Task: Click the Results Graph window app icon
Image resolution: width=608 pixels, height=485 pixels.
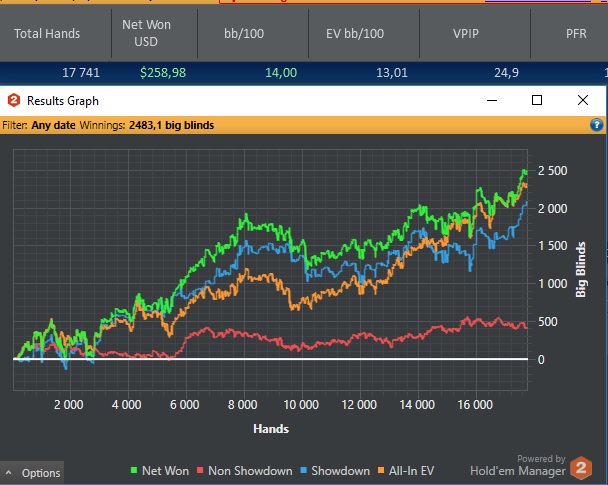Action: pos(14,101)
